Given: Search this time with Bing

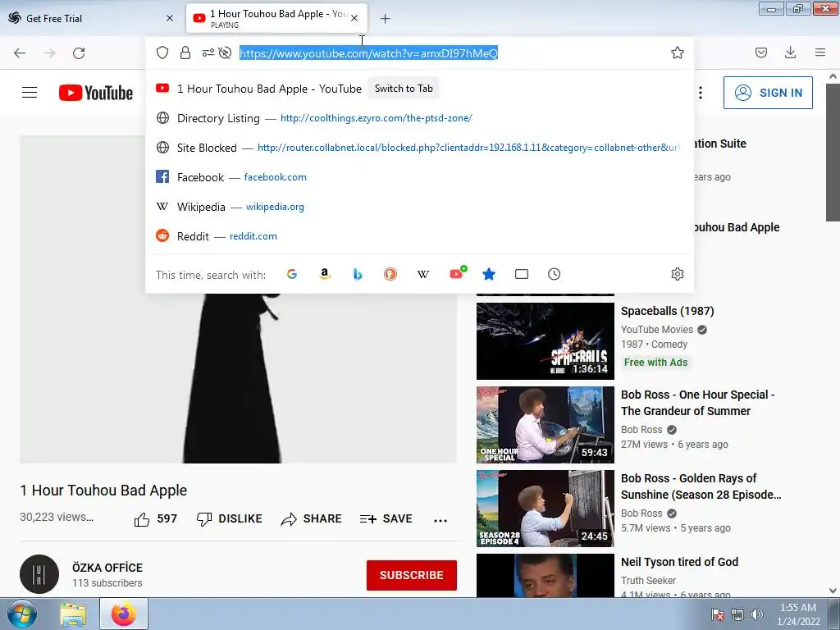Looking at the screenshot, I should [x=358, y=274].
